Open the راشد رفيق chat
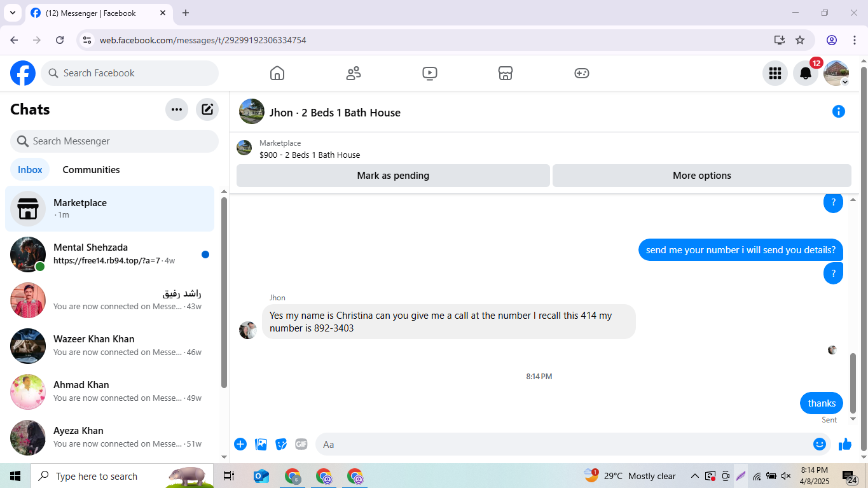This screenshot has height=488, width=868. click(110, 300)
